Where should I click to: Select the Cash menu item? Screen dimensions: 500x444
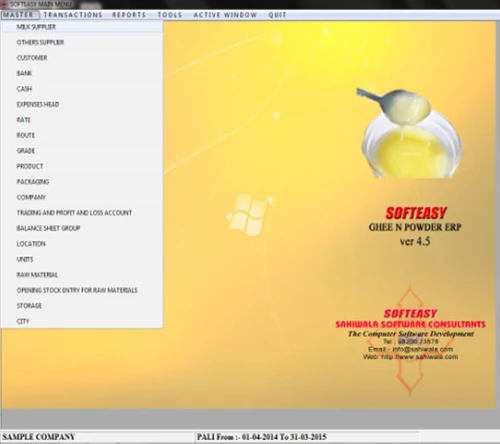[82, 89]
